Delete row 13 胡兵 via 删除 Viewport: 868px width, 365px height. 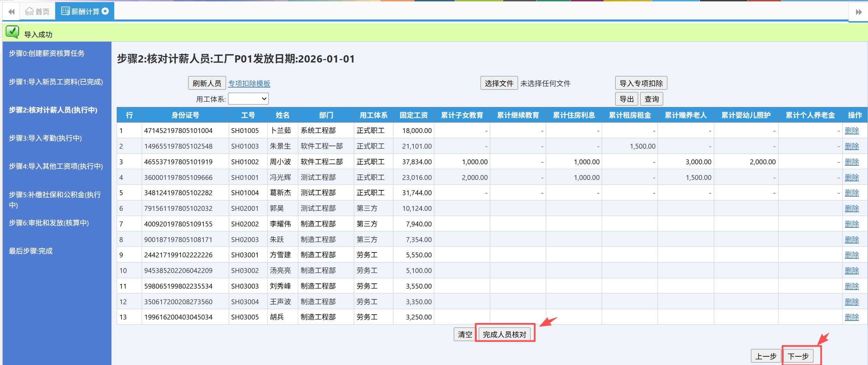point(852,317)
